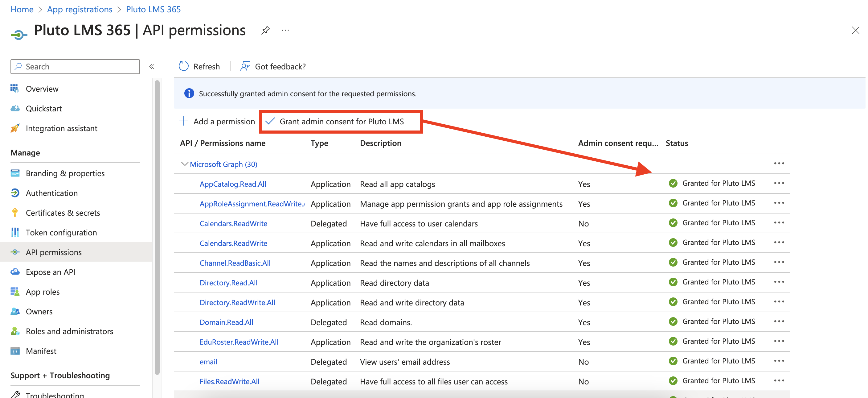Click the Refresh icon button
The height and width of the screenshot is (398, 868).
coord(184,66)
